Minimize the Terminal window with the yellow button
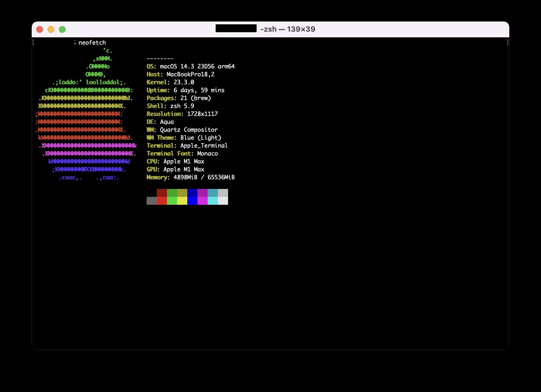 tap(51, 29)
